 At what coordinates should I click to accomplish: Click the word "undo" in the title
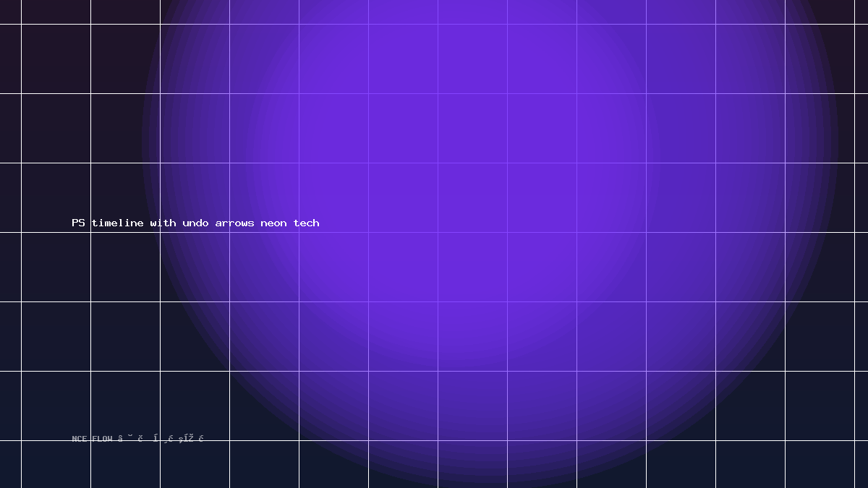click(x=195, y=223)
